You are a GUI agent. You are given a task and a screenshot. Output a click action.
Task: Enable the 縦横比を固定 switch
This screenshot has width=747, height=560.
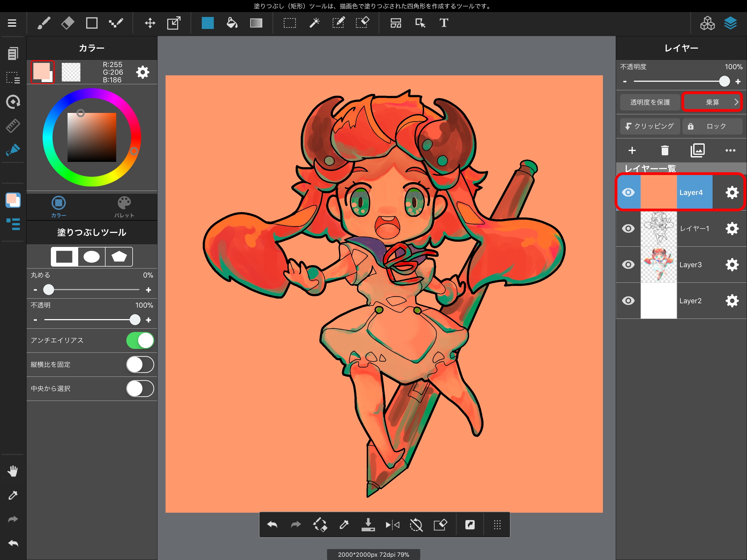coord(140,364)
